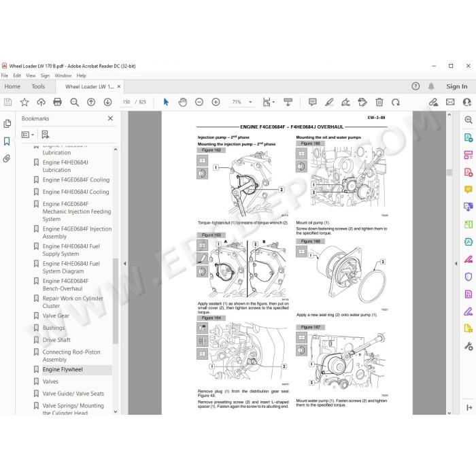The image size is (476, 476).
Task: Open the zoom level dropdown
Action: [x=250, y=102]
